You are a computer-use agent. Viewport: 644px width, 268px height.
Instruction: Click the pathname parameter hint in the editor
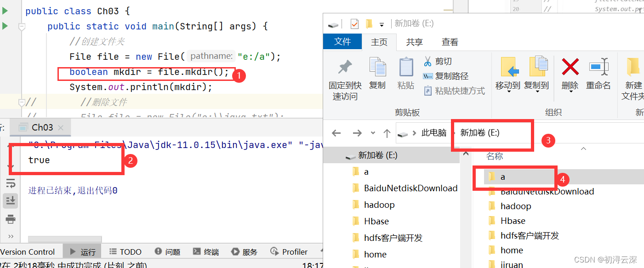[x=211, y=56]
